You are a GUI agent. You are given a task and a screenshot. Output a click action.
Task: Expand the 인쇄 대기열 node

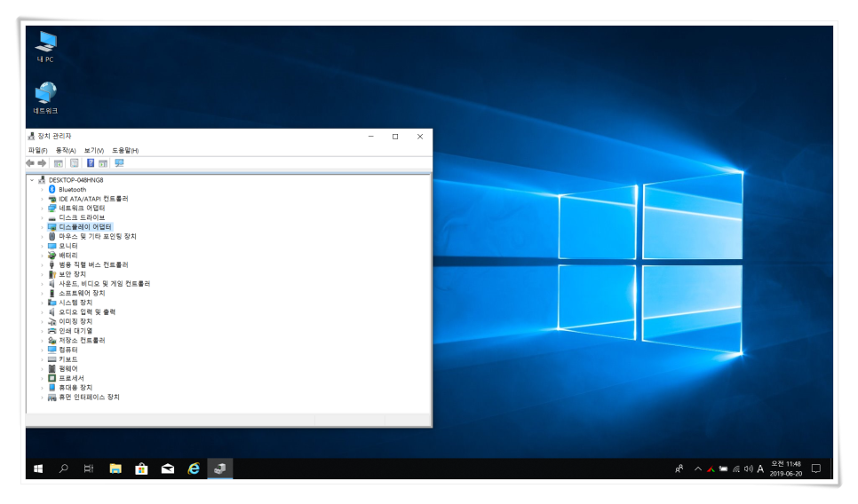click(42, 331)
